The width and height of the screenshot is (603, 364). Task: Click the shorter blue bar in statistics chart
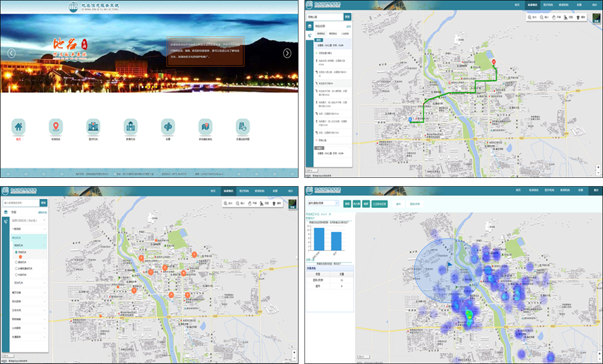pos(336,241)
